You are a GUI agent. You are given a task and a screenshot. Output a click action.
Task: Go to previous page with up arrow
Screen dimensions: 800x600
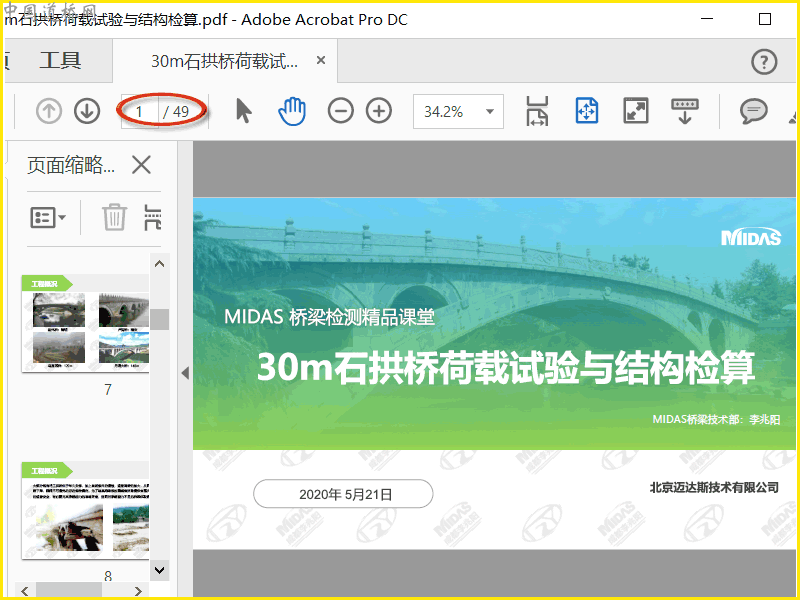49,111
